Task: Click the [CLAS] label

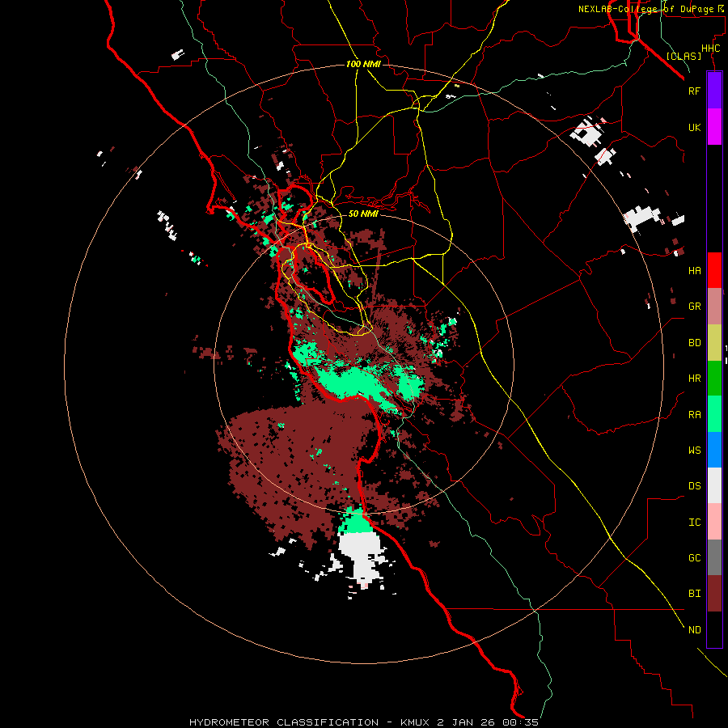Action: pos(684,56)
